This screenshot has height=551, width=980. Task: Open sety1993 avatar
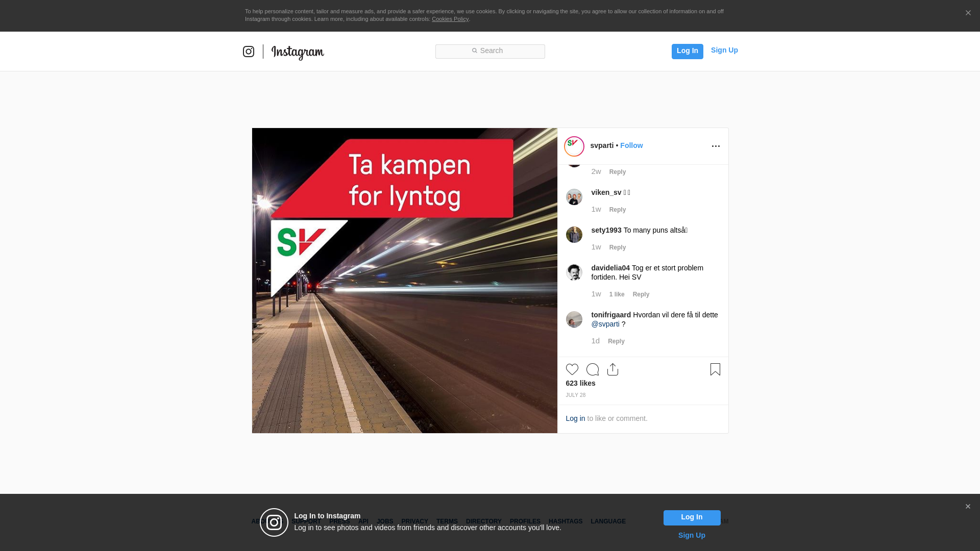click(574, 235)
